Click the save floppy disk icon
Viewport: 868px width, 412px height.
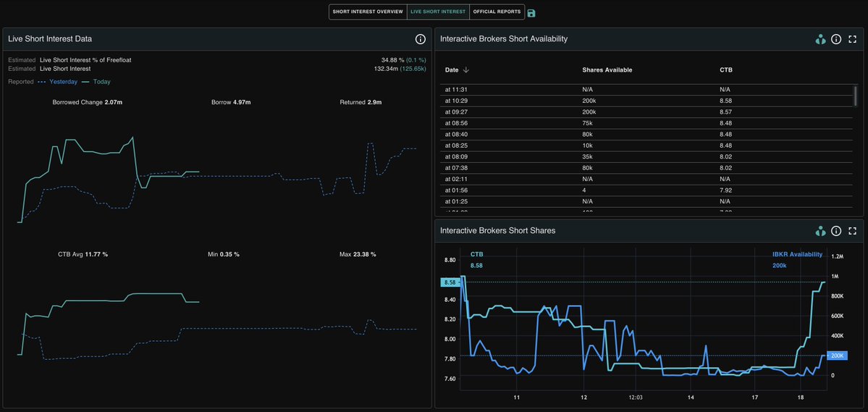coord(531,13)
